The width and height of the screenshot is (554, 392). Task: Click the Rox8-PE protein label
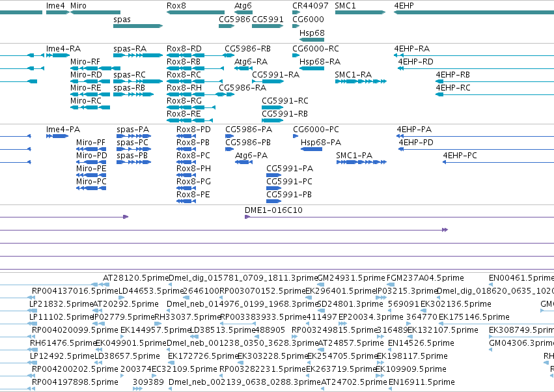pyautogui.click(x=193, y=195)
